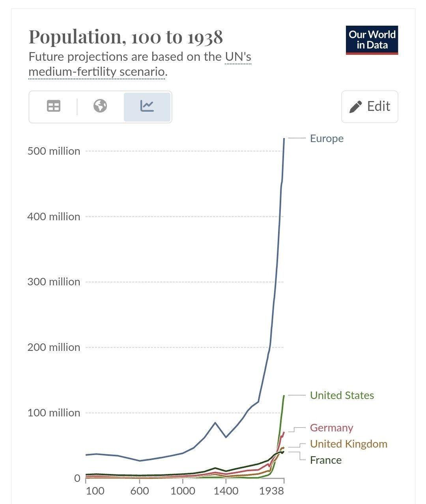
Task: Click the 100 start year marker
Action: (x=95, y=491)
